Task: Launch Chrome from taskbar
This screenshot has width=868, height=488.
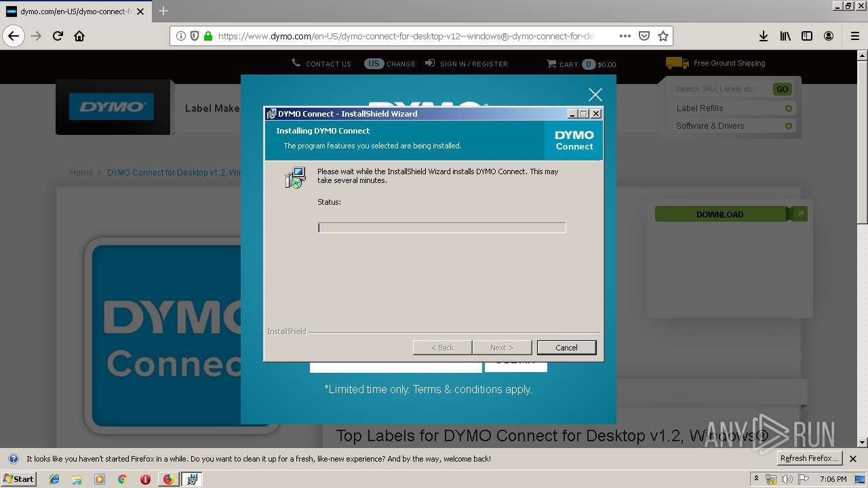Action: point(122,479)
